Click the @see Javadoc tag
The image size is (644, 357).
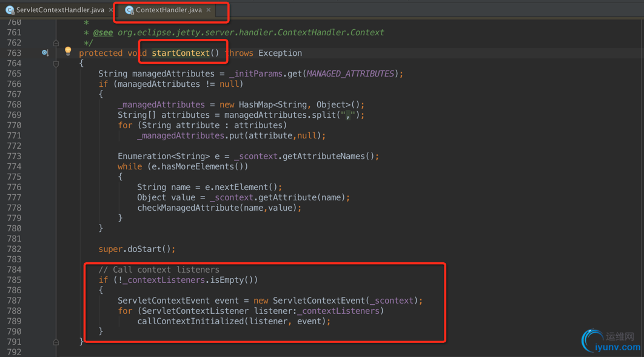[103, 33]
